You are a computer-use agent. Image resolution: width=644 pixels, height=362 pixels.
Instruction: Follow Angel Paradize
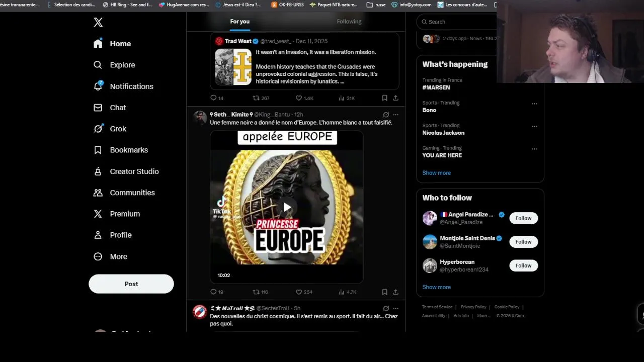523,218
